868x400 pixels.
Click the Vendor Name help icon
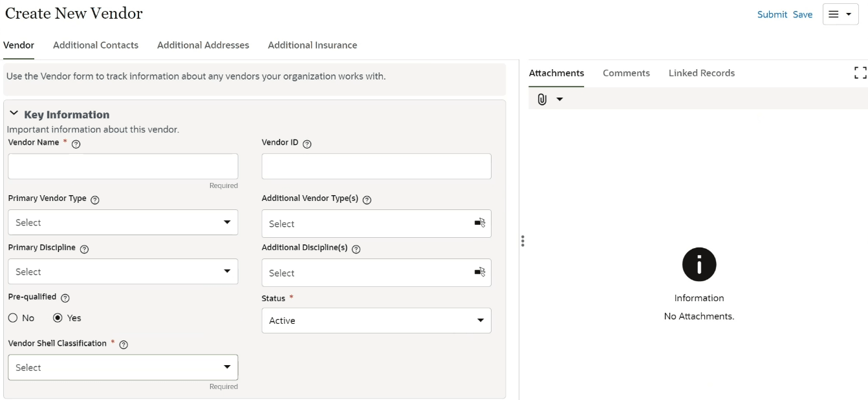pyautogui.click(x=76, y=144)
